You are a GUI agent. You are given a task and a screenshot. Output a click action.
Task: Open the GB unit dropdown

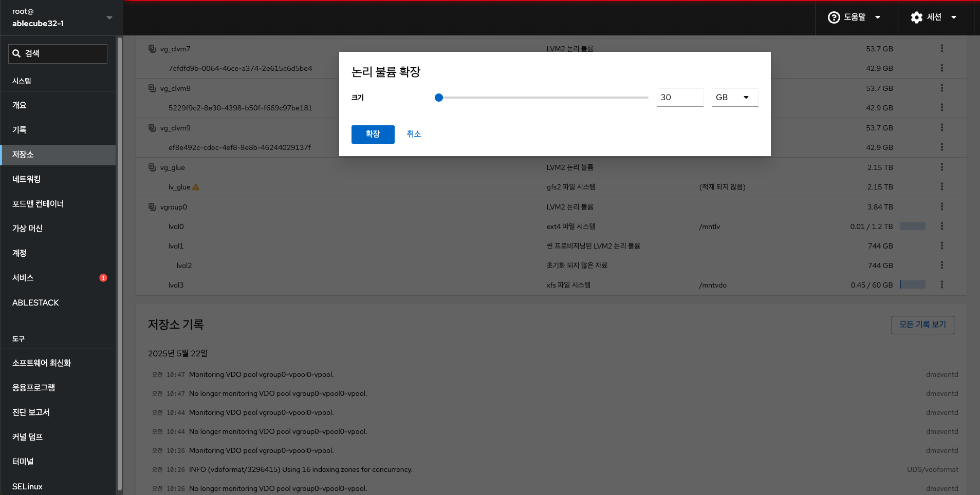point(734,98)
